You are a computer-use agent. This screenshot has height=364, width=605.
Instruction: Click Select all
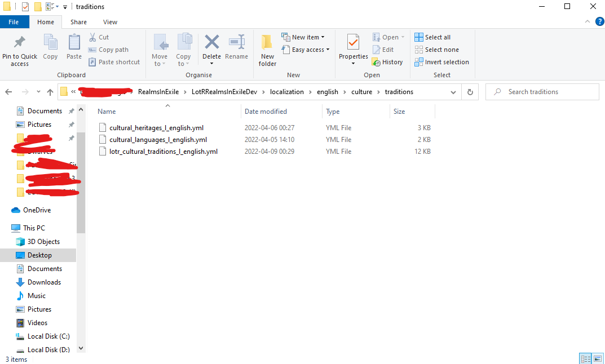click(x=432, y=37)
